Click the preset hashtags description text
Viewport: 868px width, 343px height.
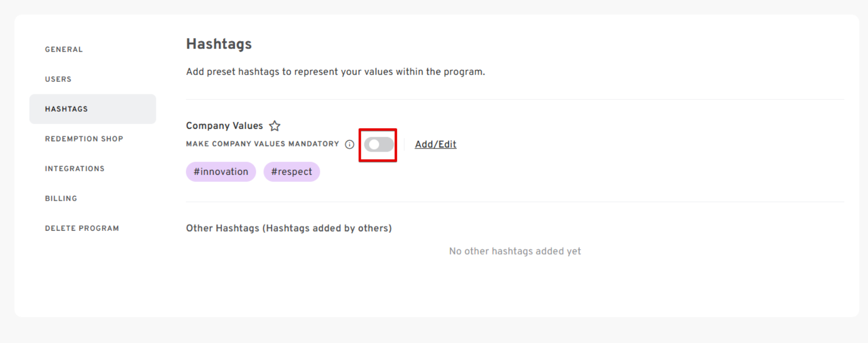tap(335, 72)
